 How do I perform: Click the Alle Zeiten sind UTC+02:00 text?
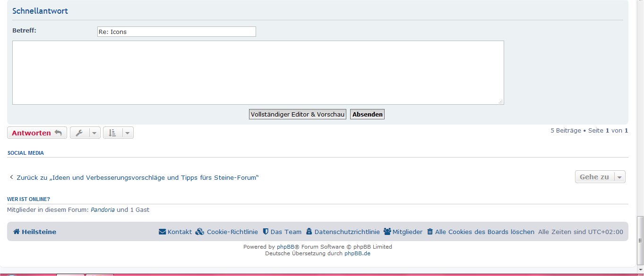(x=581, y=232)
